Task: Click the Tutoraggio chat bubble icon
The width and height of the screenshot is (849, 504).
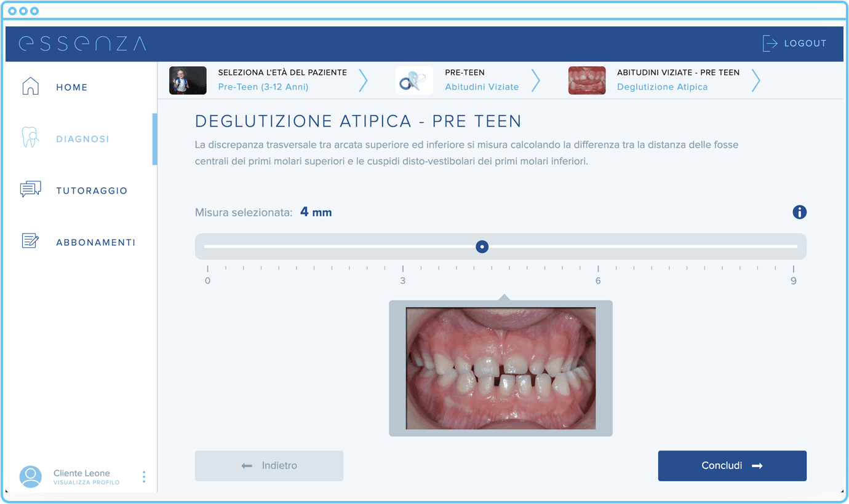Action: pyautogui.click(x=30, y=189)
